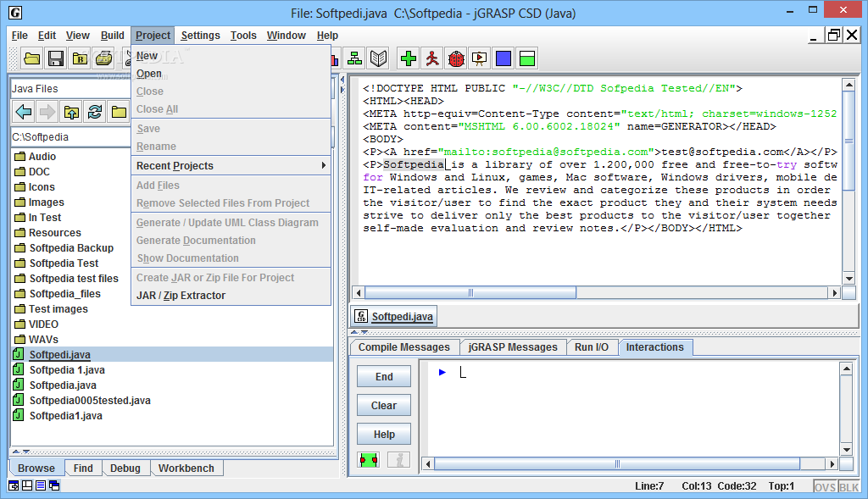Screen dimensions: 868x499
Task: Switch to the Run I/O tab
Action: tap(591, 347)
